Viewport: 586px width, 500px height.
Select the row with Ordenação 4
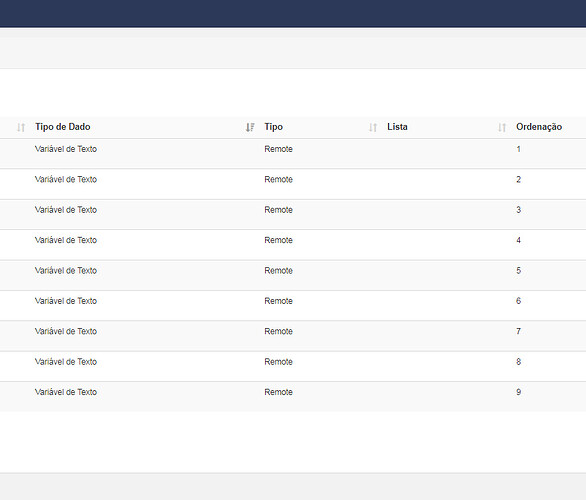[x=293, y=245]
